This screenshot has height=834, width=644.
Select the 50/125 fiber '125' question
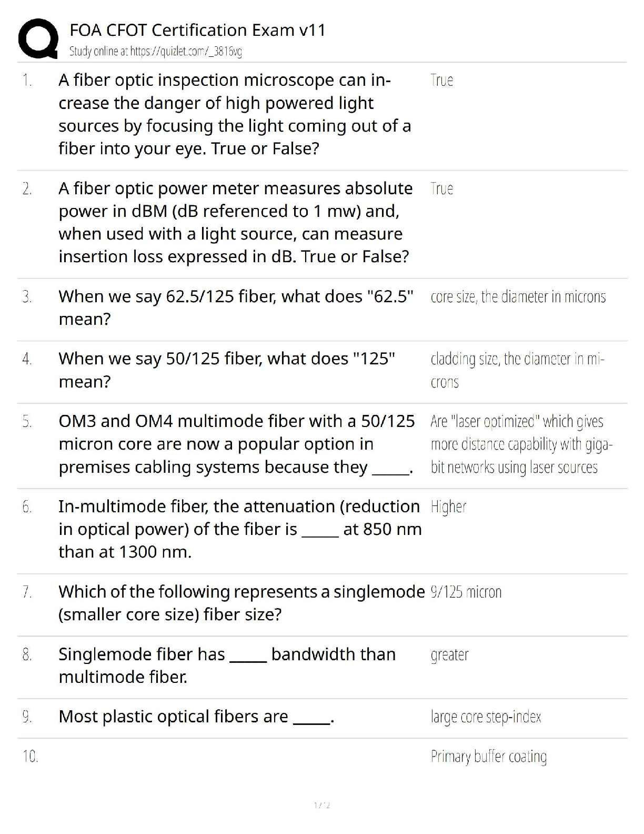[226, 370]
